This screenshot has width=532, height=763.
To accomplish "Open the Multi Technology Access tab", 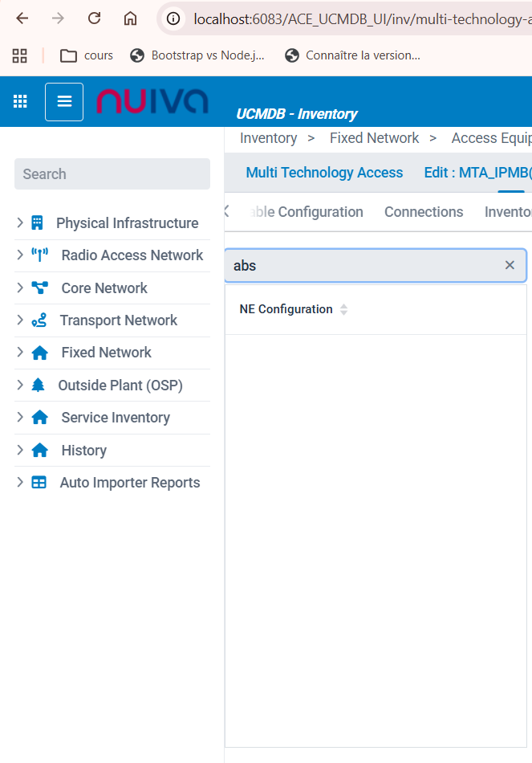I will coord(324,173).
